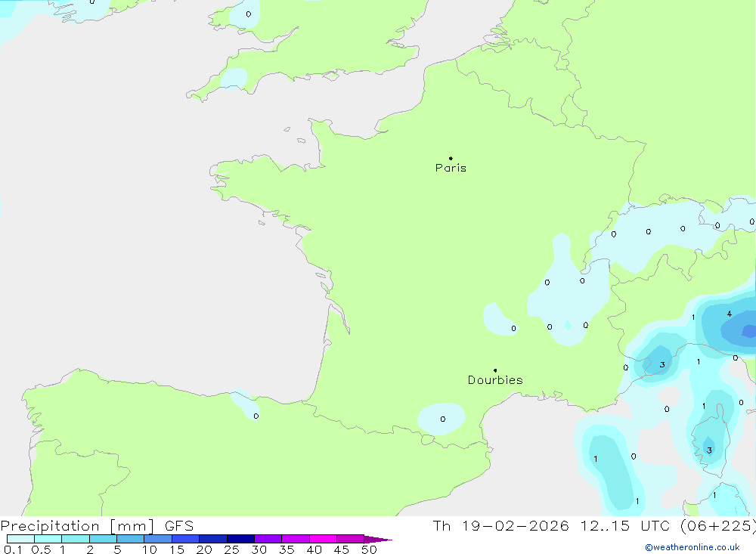Click the forecast date and time text
Viewport: 756px width, 554px height.
tap(594, 525)
